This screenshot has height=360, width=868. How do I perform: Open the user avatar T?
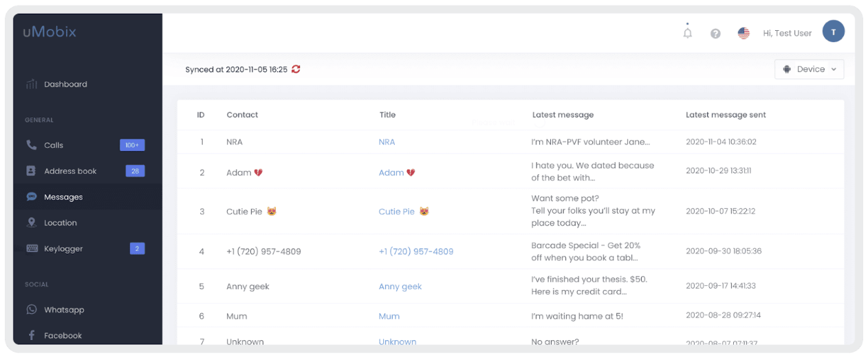[834, 31]
